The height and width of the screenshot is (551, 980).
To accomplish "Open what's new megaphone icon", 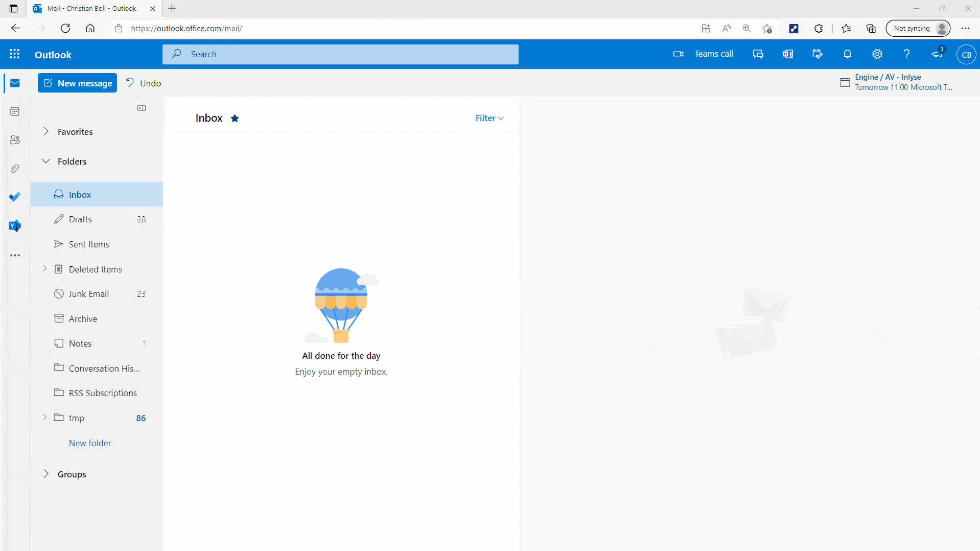I will pos(937,54).
